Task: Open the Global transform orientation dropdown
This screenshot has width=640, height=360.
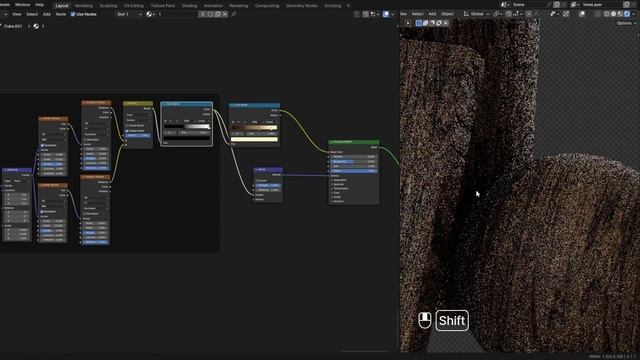Action: [x=476, y=14]
